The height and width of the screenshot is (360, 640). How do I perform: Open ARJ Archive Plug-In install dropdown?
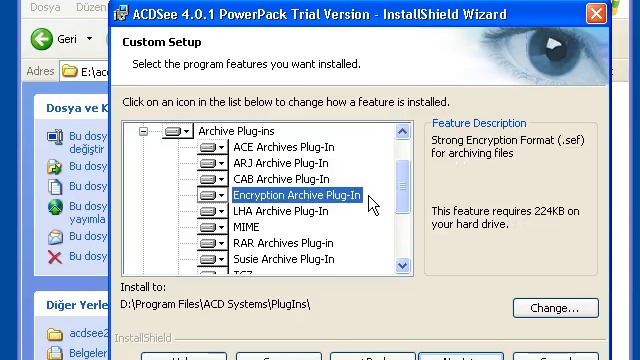[x=212, y=163]
